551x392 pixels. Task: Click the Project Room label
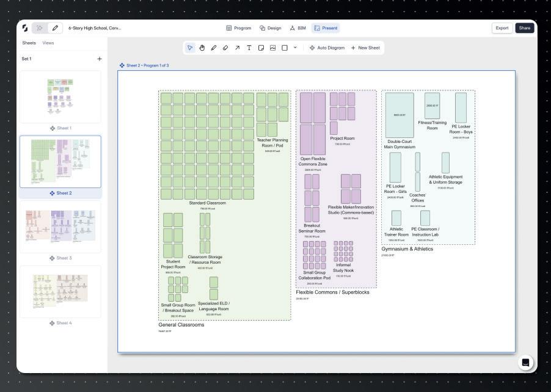342,139
